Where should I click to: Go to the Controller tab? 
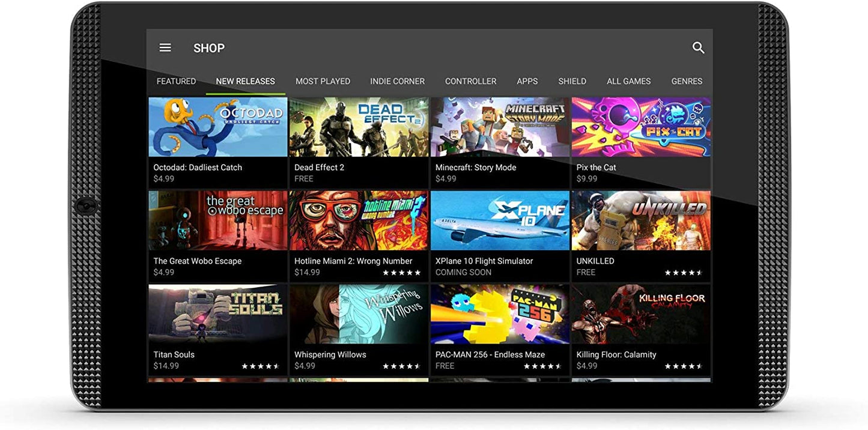[470, 81]
